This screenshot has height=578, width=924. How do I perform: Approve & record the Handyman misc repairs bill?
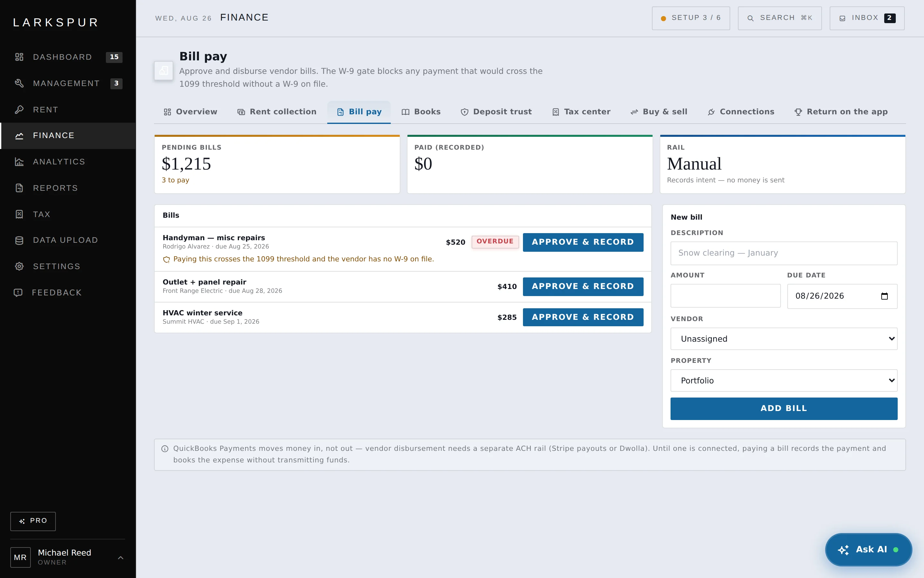click(583, 242)
